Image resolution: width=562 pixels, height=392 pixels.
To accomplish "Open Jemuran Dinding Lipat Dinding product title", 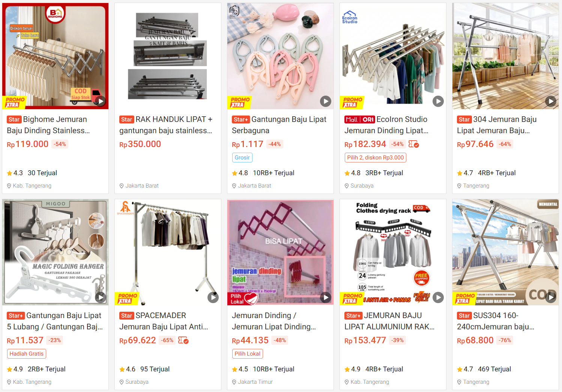I will click(x=274, y=321).
